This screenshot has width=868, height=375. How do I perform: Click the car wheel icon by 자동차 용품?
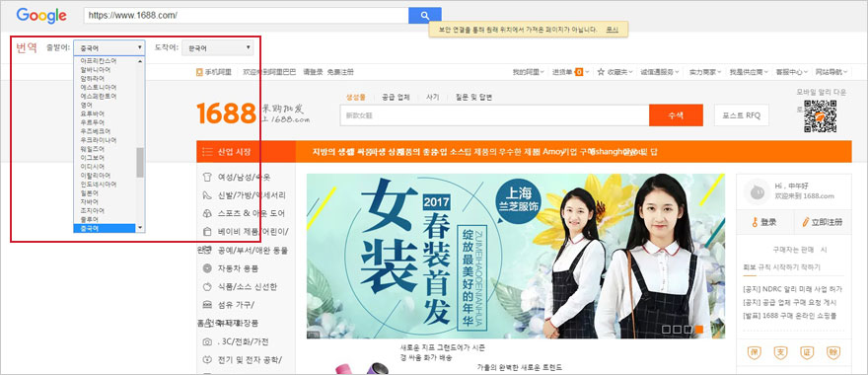[x=207, y=268]
